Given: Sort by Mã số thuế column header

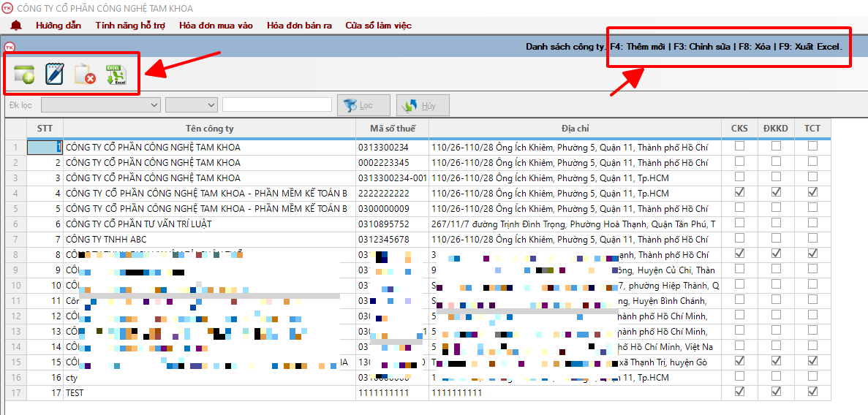Looking at the screenshot, I should click(391, 129).
